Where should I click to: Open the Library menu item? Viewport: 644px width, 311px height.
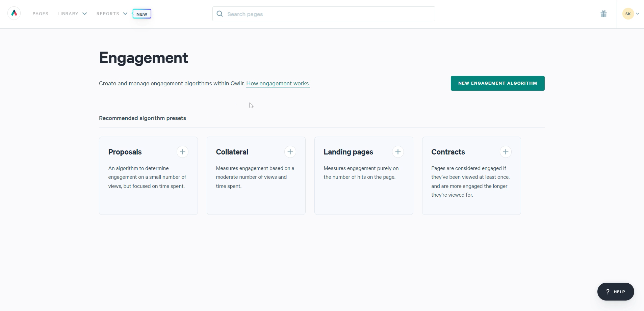point(68,14)
